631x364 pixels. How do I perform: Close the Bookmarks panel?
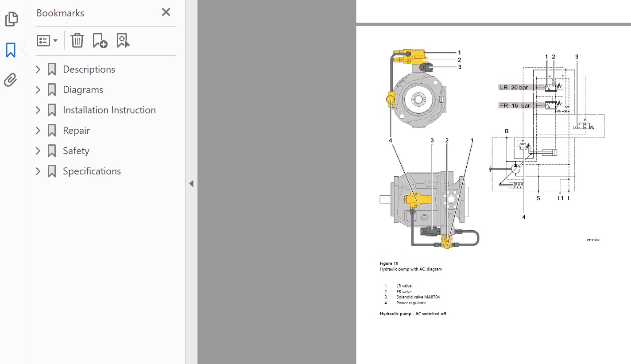point(166,12)
